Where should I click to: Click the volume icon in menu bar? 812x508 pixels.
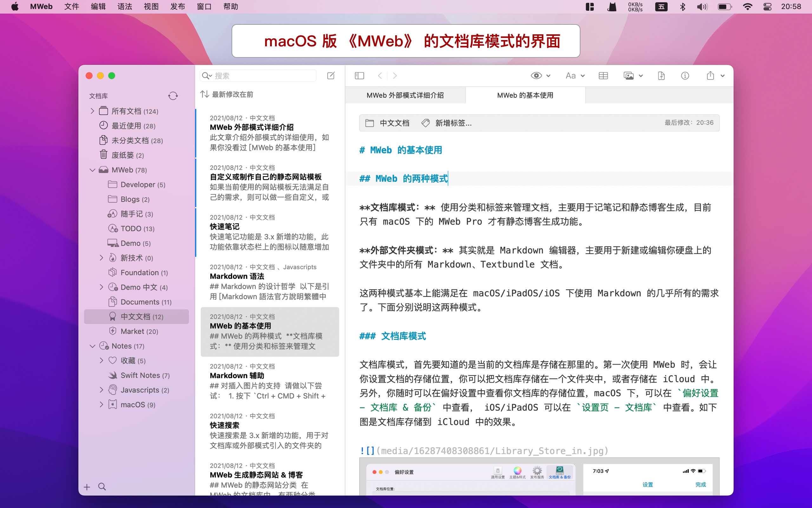coord(702,7)
